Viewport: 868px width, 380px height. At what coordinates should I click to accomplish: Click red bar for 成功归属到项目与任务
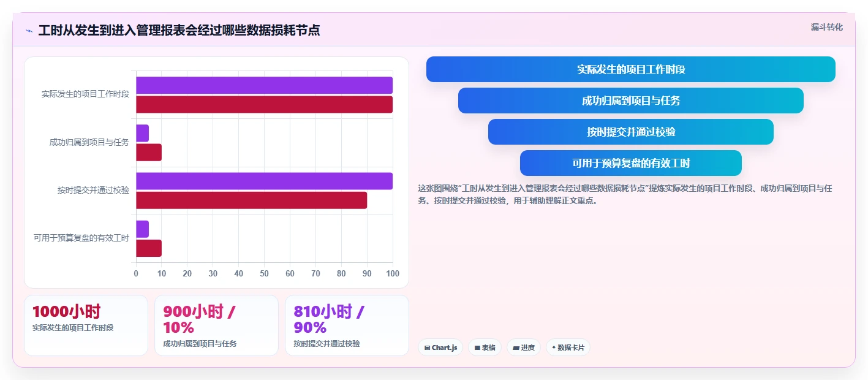tap(149, 153)
